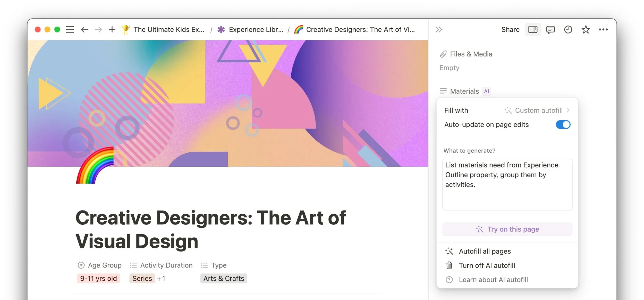Toggle the side peek panel layout icon
The height and width of the screenshot is (300, 644).
pos(533,30)
